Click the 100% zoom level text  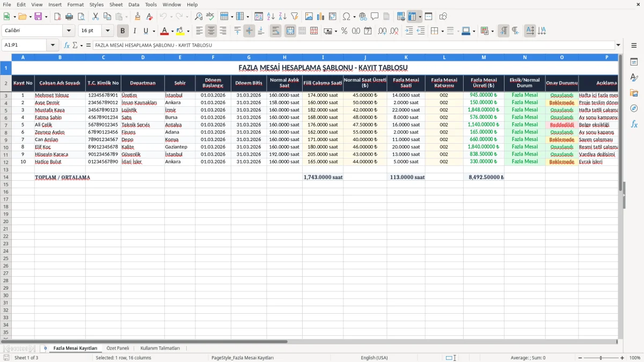point(635,358)
